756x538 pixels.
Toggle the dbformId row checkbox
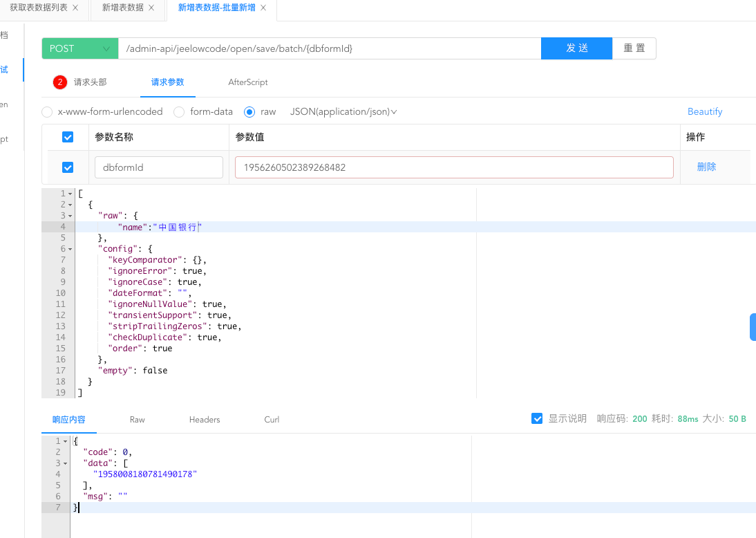click(68, 167)
